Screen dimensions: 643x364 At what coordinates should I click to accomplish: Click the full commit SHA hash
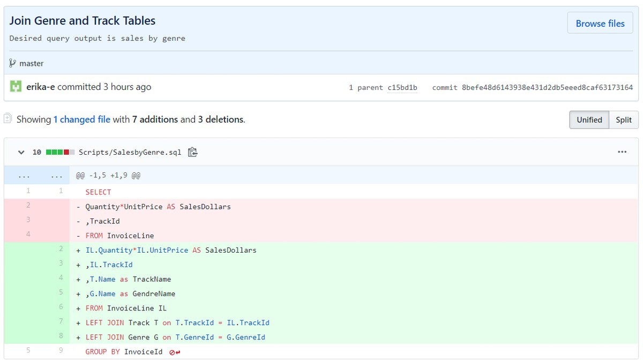[x=547, y=87]
